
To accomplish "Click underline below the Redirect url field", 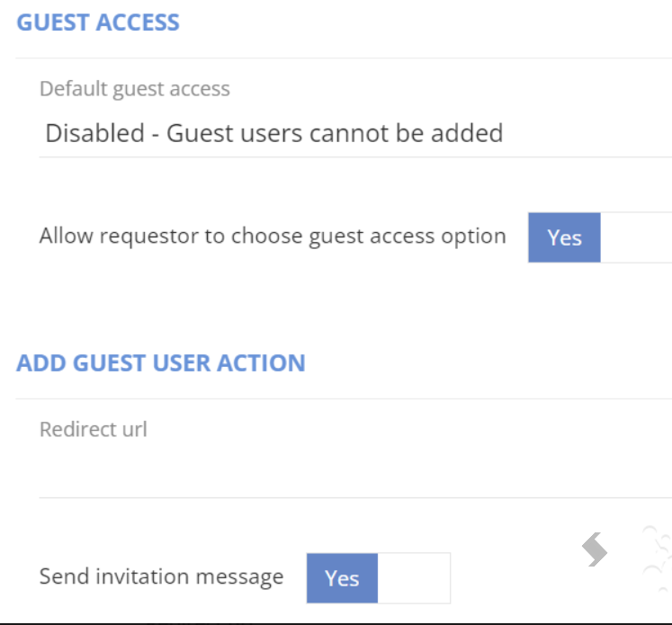I will 355,498.
